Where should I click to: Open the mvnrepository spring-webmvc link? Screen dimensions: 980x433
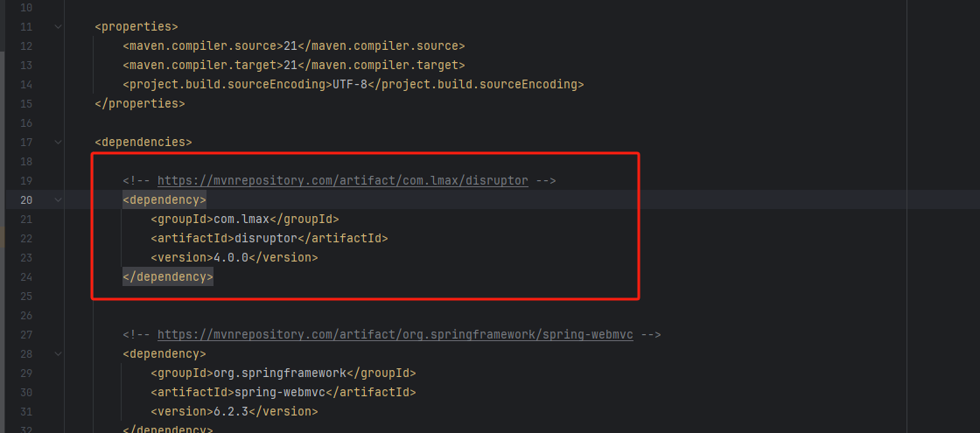(395, 334)
